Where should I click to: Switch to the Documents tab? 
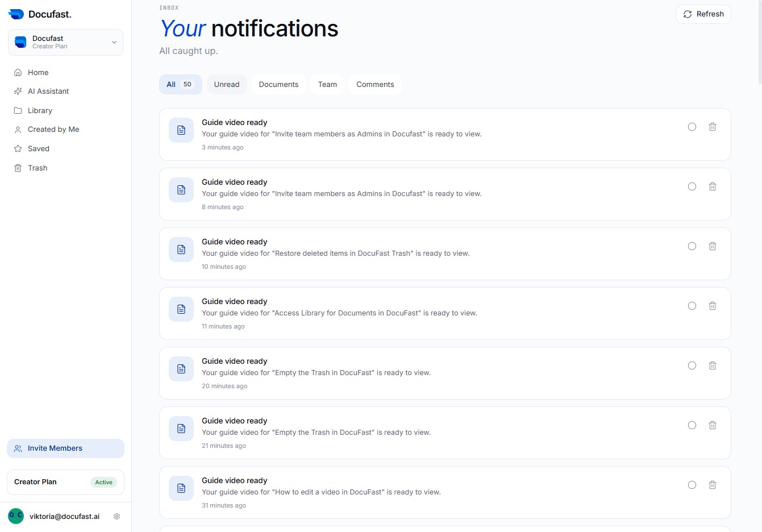[x=278, y=85]
